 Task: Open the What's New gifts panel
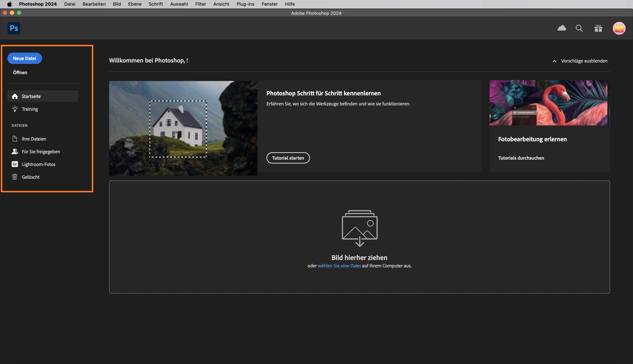point(598,28)
